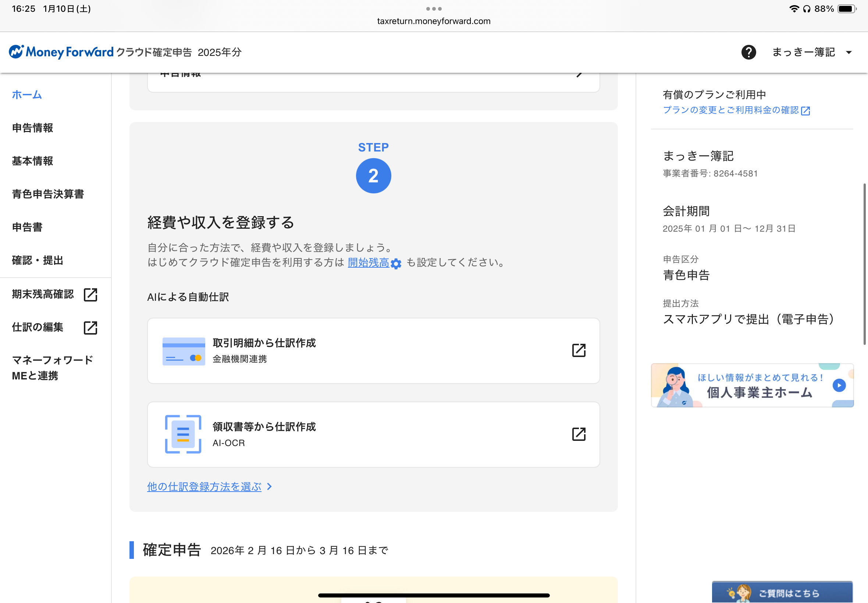Screen dimensions: 868x603
Task: Click the 青色申告 filing type value
Action: point(686,275)
